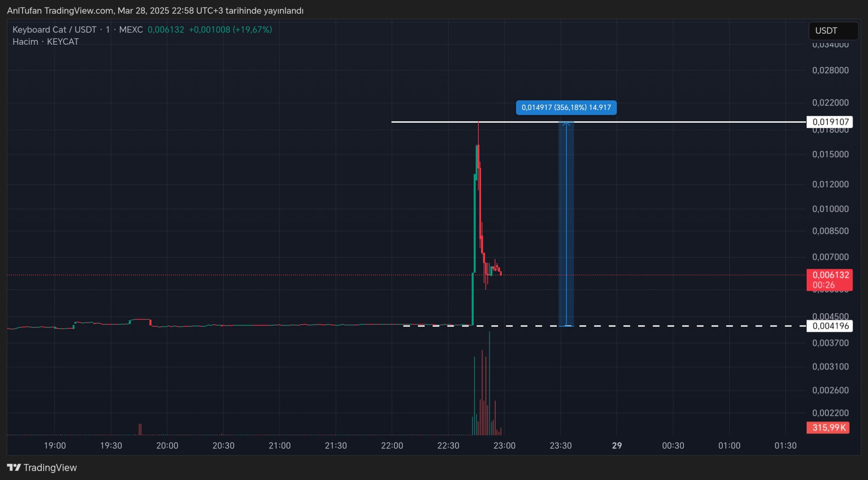Click the 23:00 time axis marker
Viewport: 868px width, 480px height.
coord(504,445)
